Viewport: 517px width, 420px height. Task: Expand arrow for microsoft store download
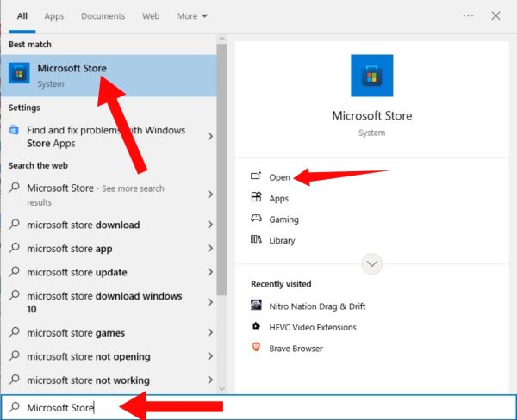[x=210, y=225]
